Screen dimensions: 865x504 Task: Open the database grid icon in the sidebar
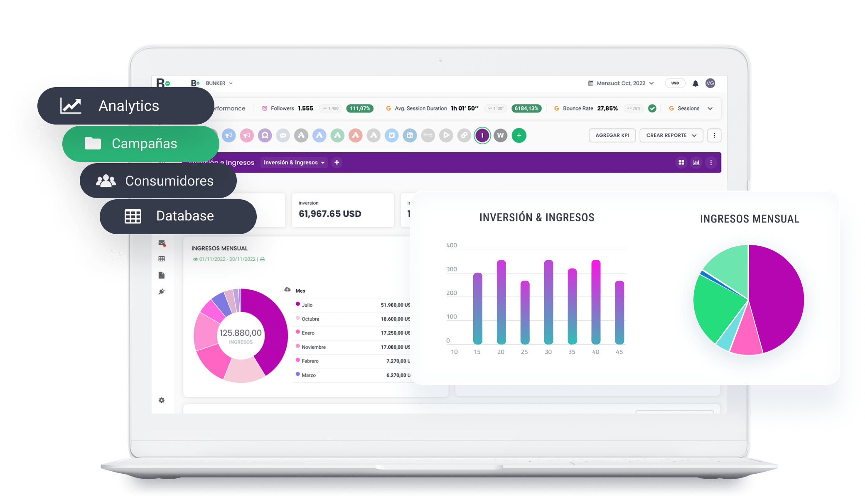[162, 258]
